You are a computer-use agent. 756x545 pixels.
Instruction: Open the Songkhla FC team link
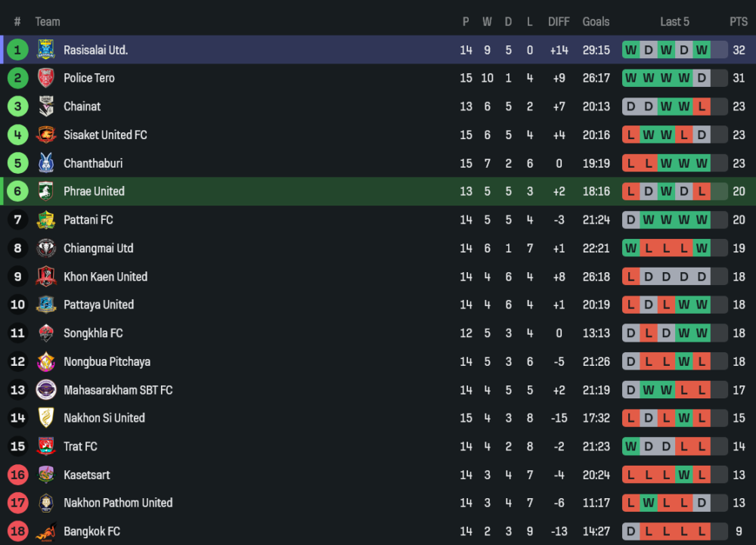click(x=93, y=333)
